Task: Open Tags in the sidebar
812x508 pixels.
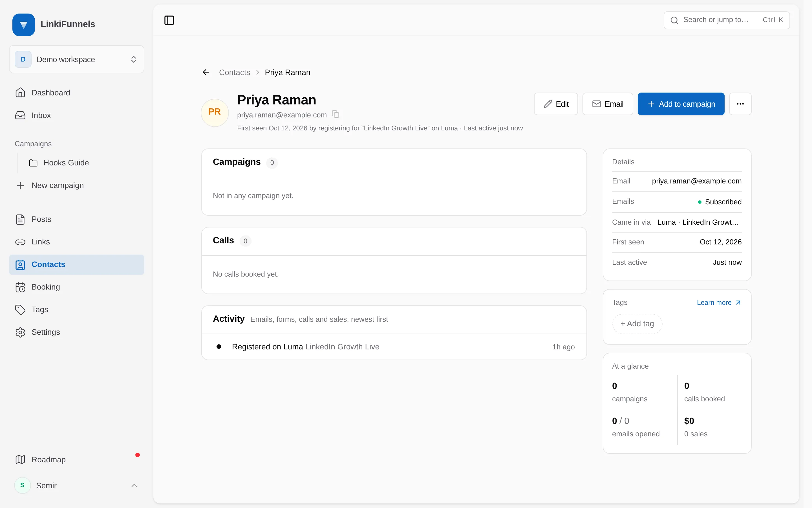Action: [x=76, y=309]
